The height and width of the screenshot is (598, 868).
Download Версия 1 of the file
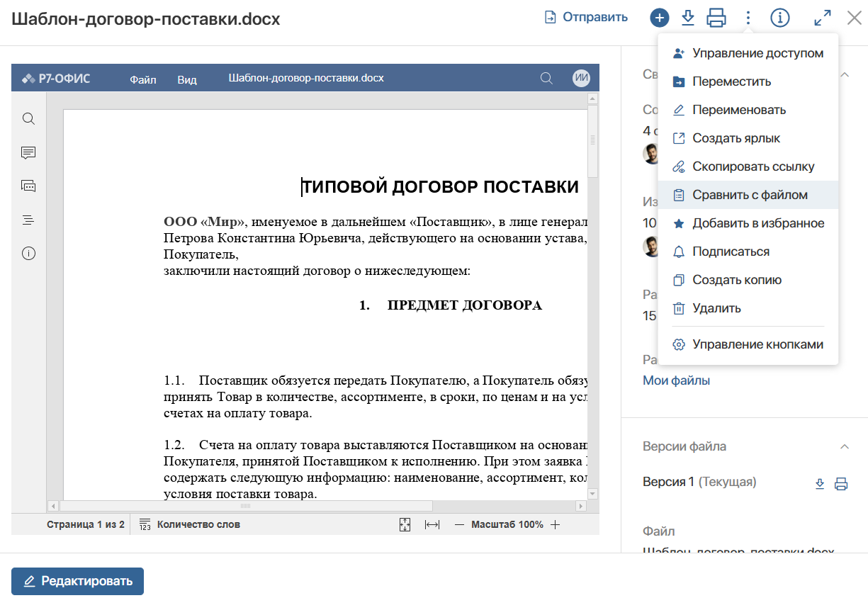coord(820,484)
